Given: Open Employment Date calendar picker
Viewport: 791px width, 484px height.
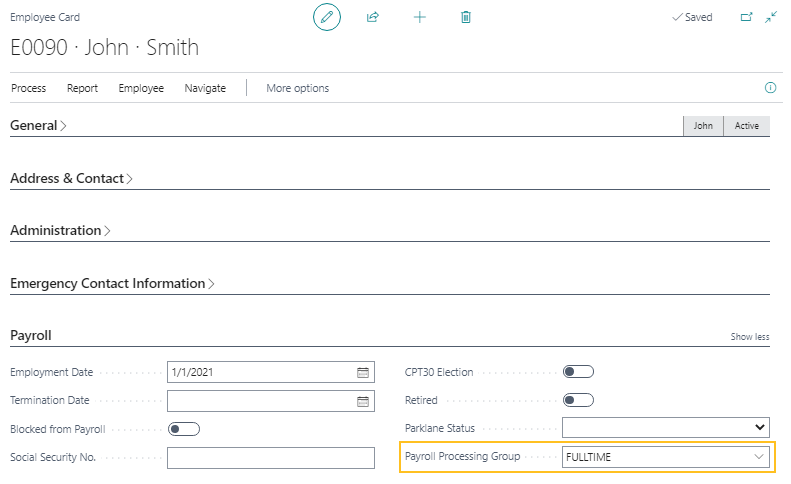Looking at the screenshot, I should tap(363, 373).
